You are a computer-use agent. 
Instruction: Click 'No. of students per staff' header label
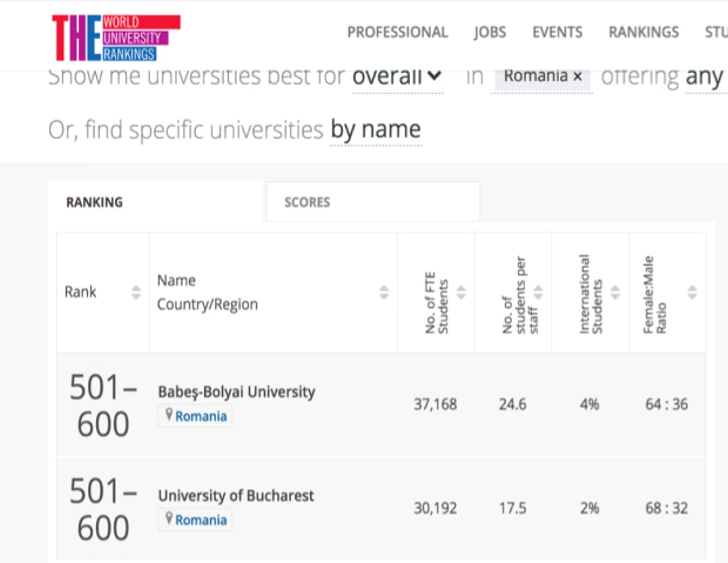[x=520, y=295]
